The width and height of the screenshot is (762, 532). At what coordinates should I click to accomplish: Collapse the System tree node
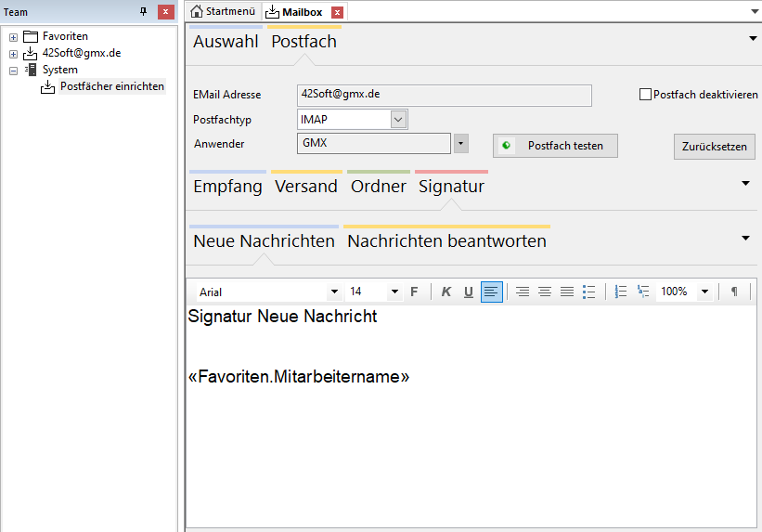click(x=14, y=71)
